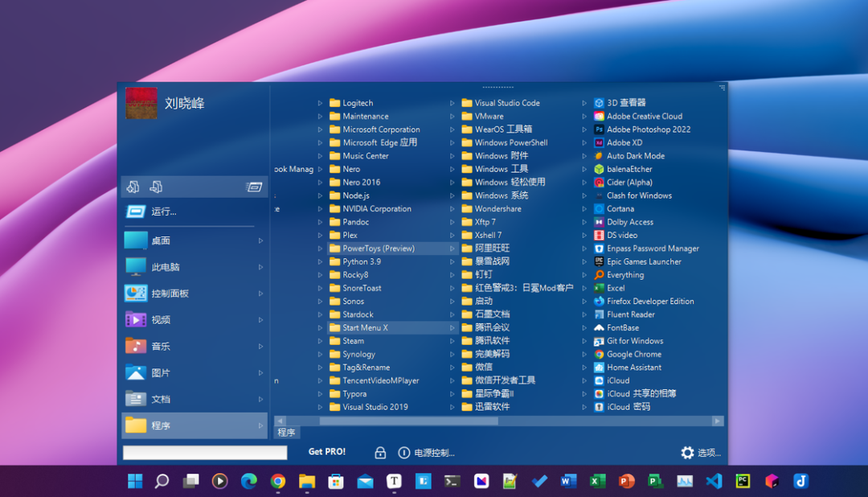Viewport: 868px width, 497px height.
Task: Expand the arrow beside Git for Windows
Action: pos(584,341)
